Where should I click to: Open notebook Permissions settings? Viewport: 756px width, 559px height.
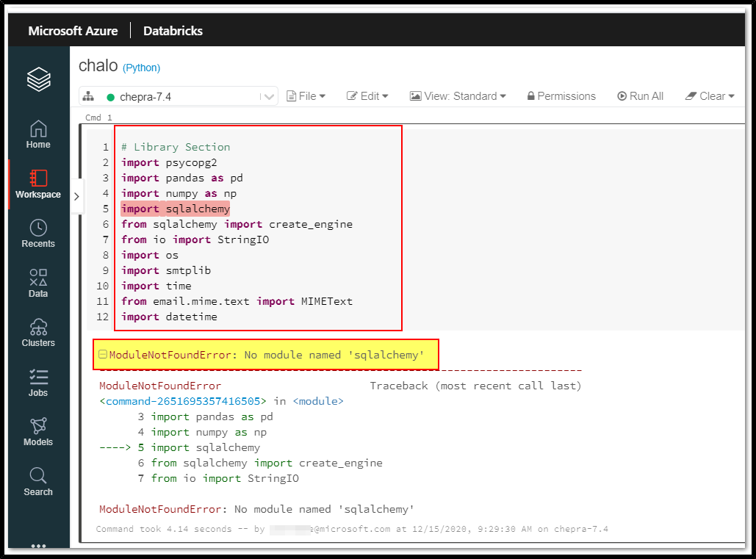(x=561, y=95)
